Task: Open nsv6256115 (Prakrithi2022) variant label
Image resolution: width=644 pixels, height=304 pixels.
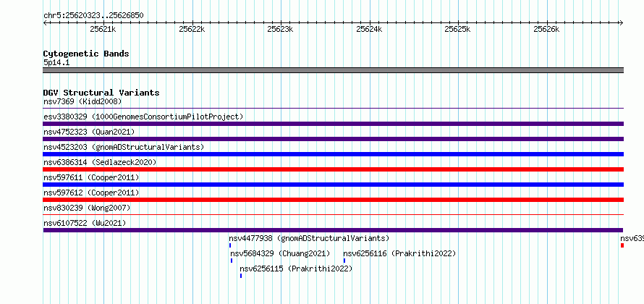Action: tap(296, 269)
